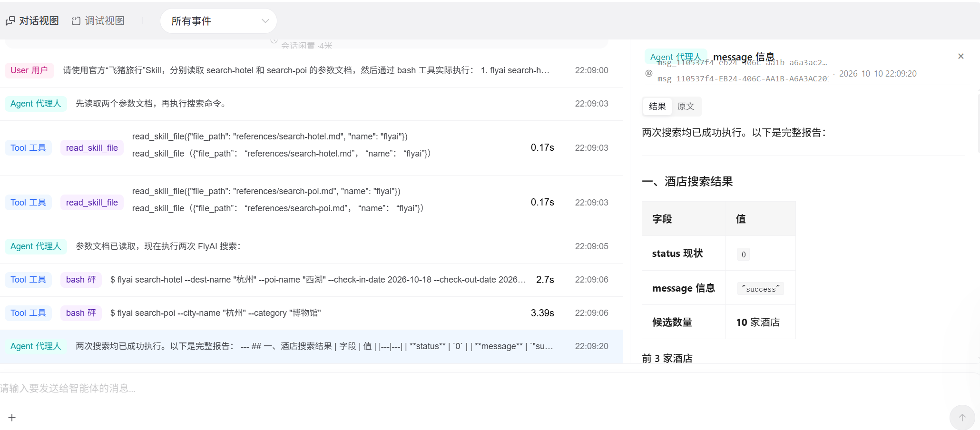Click the 一、酒店搜索结果 heading
The image size is (980, 430).
(687, 182)
